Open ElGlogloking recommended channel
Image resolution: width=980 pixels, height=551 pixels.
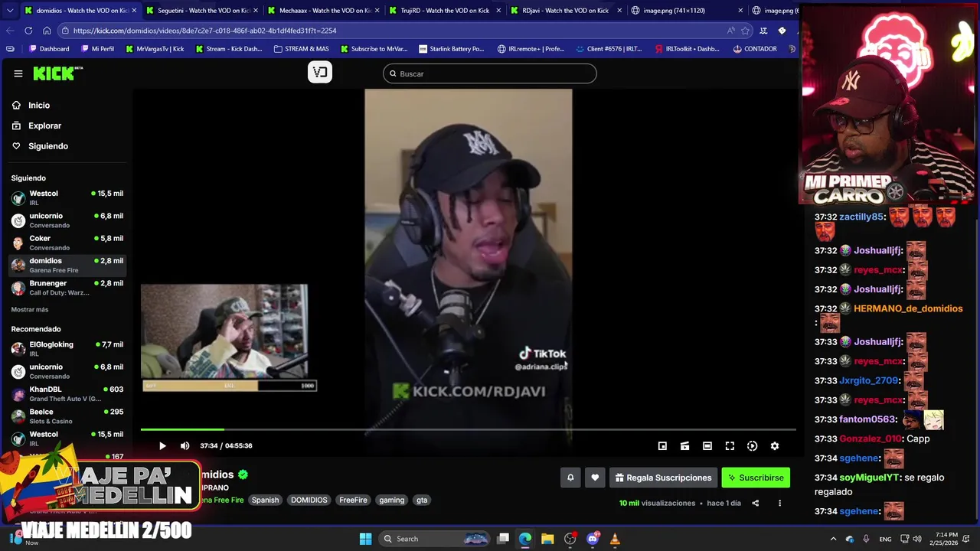(67, 348)
